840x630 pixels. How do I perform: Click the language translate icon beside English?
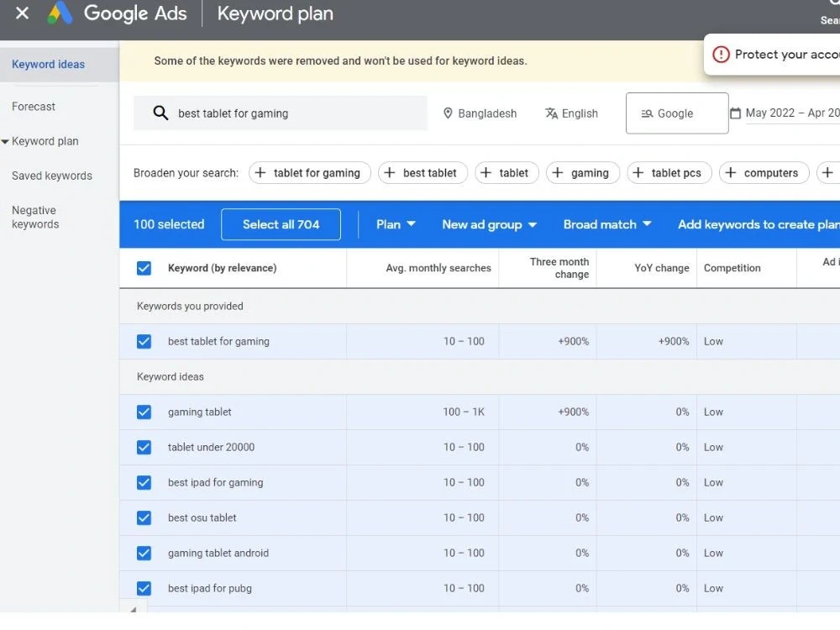click(x=551, y=113)
